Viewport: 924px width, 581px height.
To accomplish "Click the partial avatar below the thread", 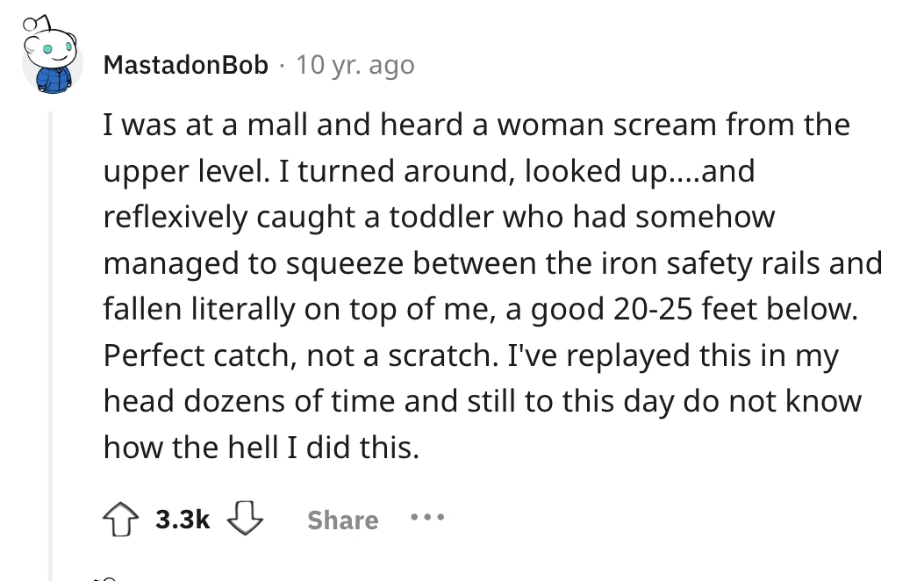I will click(105, 577).
